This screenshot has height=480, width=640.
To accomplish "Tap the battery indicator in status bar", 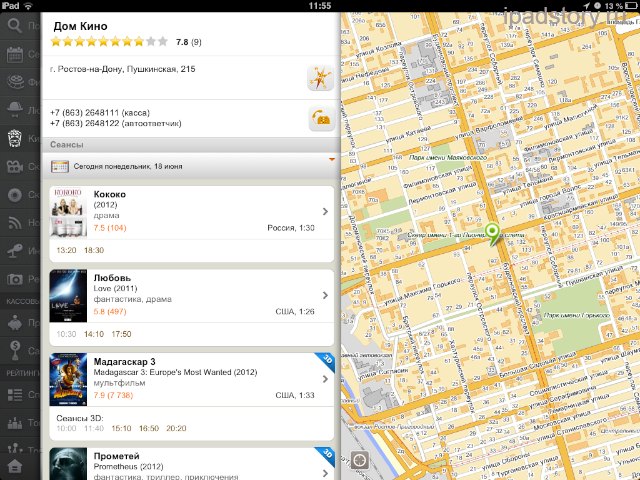I will pyautogui.click(x=631, y=6).
